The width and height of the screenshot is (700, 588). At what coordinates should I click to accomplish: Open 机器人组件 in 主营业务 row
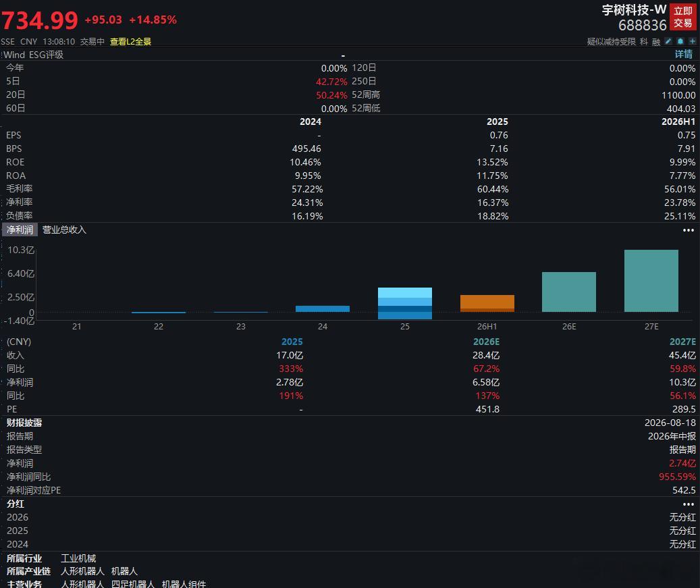[184, 584]
